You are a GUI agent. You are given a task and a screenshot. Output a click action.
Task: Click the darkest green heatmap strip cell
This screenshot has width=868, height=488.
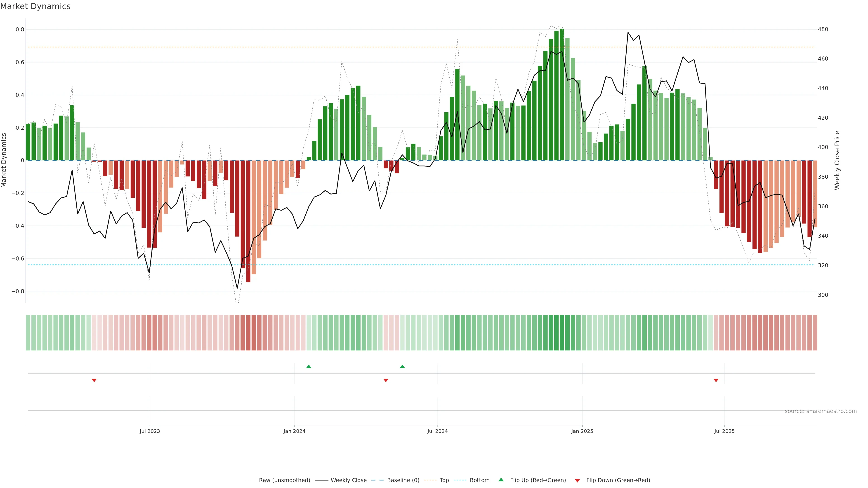[x=562, y=333]
